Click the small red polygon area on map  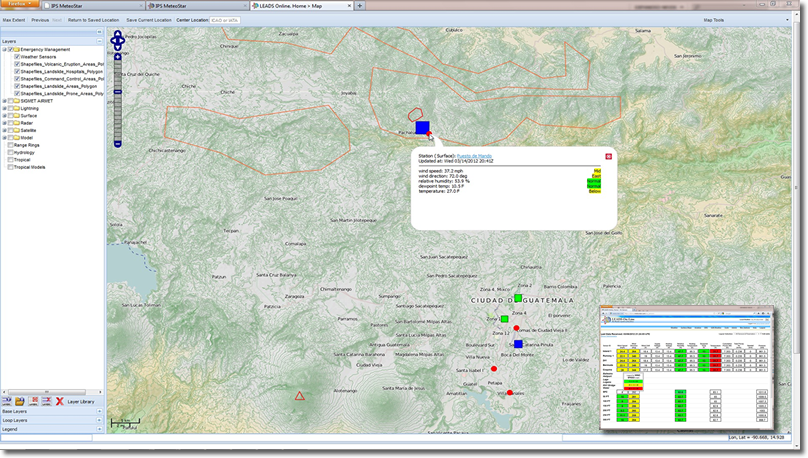click(415, 114)
